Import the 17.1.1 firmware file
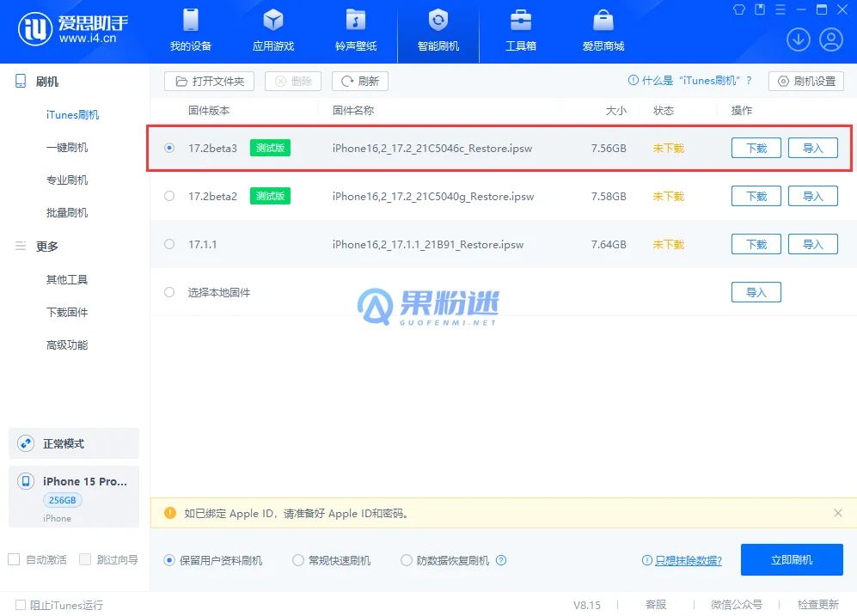The height and width of the screenshot is (616, 857). coord(812,244)
